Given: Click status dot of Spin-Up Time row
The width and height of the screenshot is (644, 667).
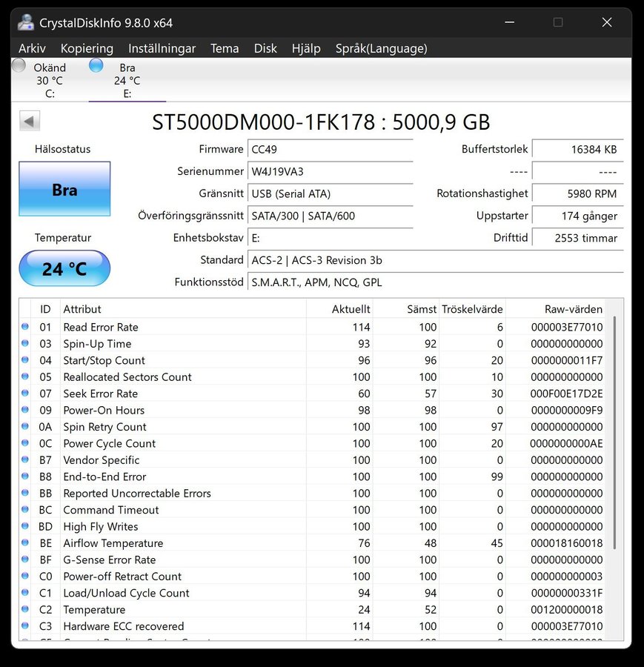Looking at the screenshot, I should [25, 343].
